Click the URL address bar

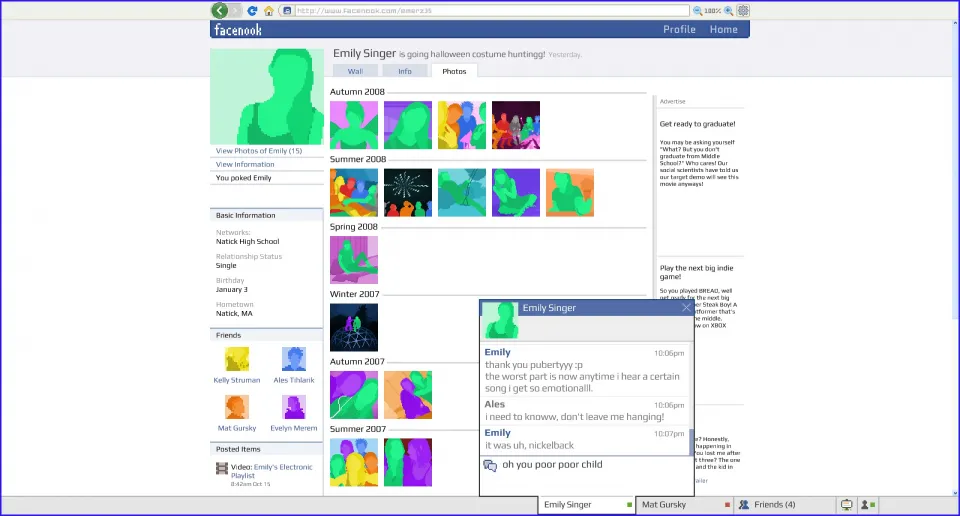492,10
